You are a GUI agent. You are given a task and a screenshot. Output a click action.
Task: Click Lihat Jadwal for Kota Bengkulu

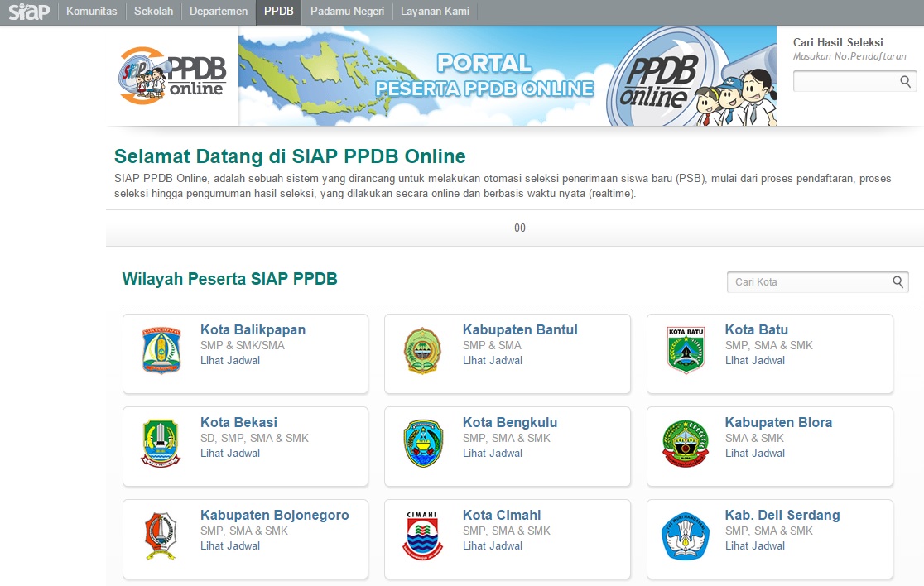[x=492, y=453]
